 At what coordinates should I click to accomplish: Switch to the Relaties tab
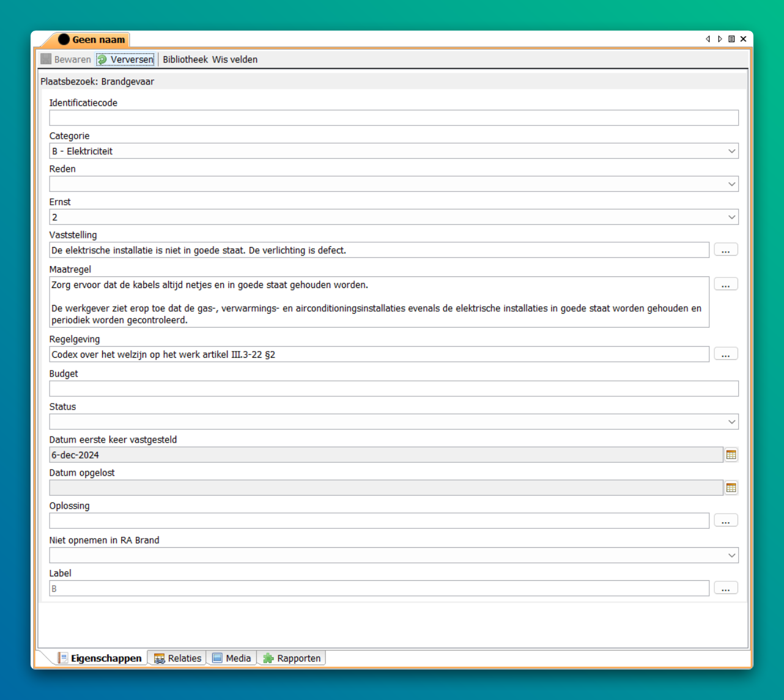tap(177, 658)
